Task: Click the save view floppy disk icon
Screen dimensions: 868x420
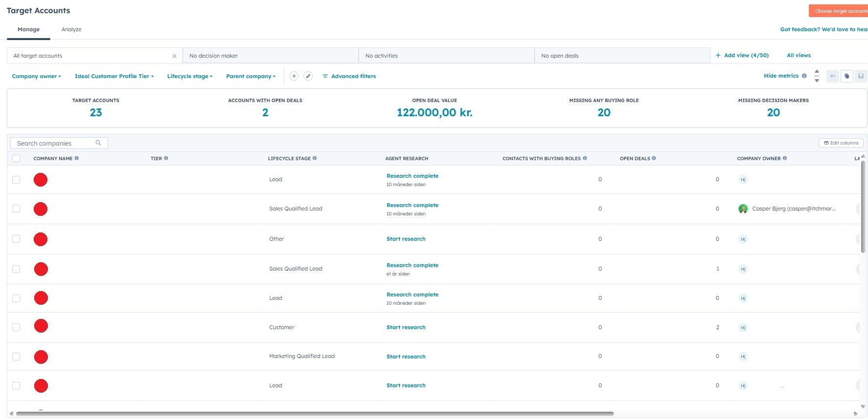Action: [x=861, y=76]
